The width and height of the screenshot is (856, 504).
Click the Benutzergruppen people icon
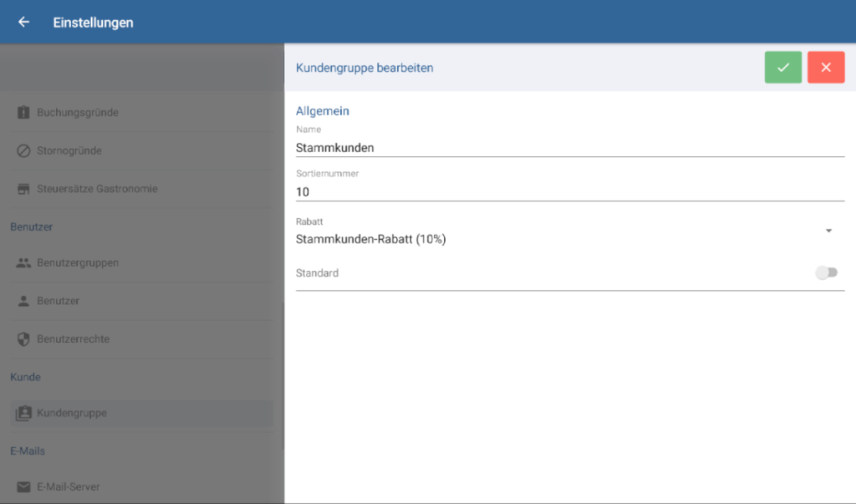coord(23,262)
